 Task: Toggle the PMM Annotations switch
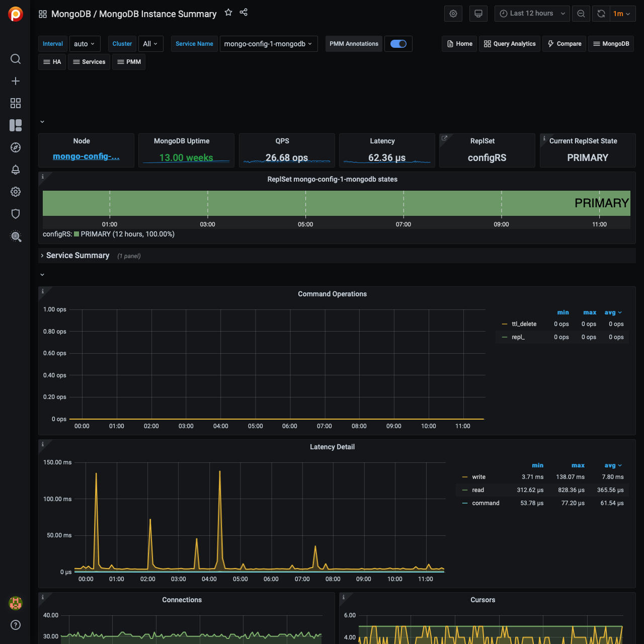[x=398, y=44]
